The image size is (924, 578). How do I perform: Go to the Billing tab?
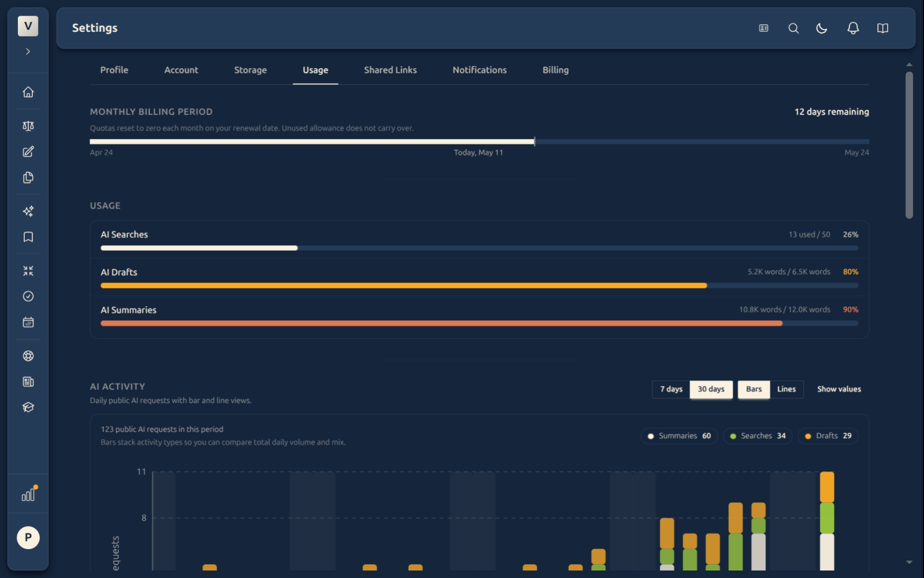click(x=556, y=70)
